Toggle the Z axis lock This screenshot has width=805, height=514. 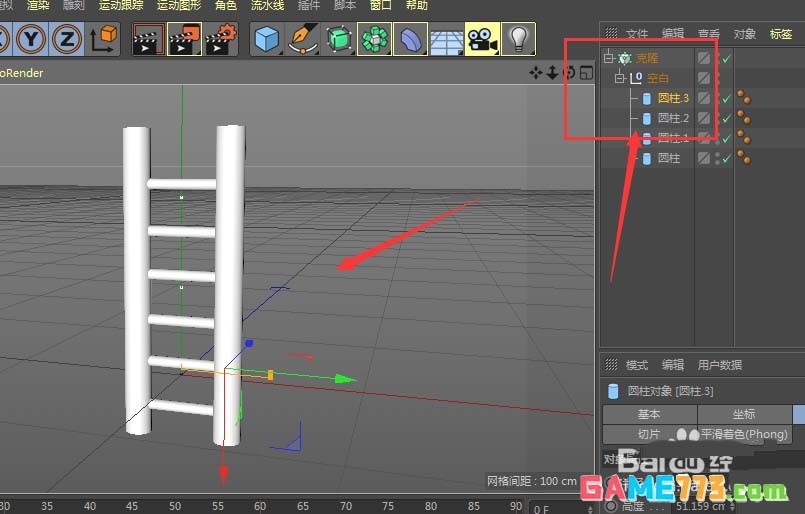[66, 39]
